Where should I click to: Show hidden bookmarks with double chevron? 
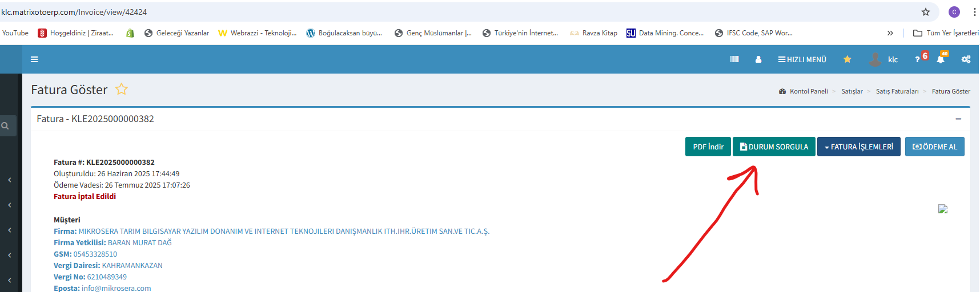[x=890, y=33]
